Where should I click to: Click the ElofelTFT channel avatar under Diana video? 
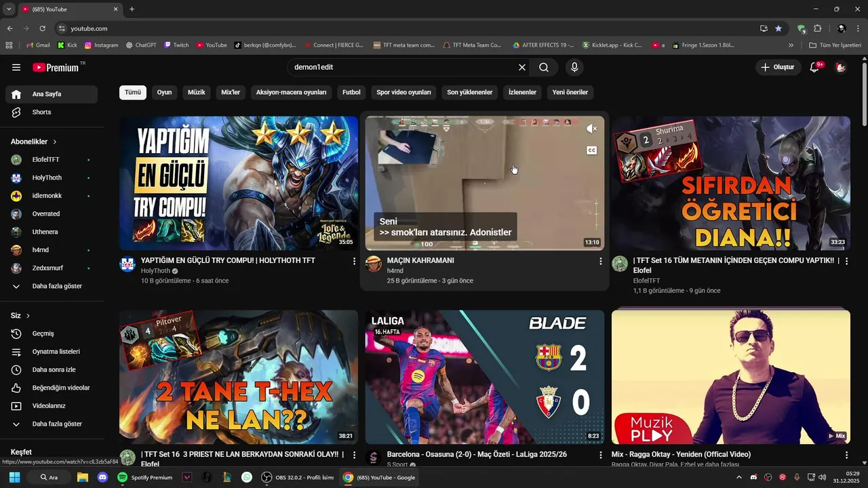[620, 264]
